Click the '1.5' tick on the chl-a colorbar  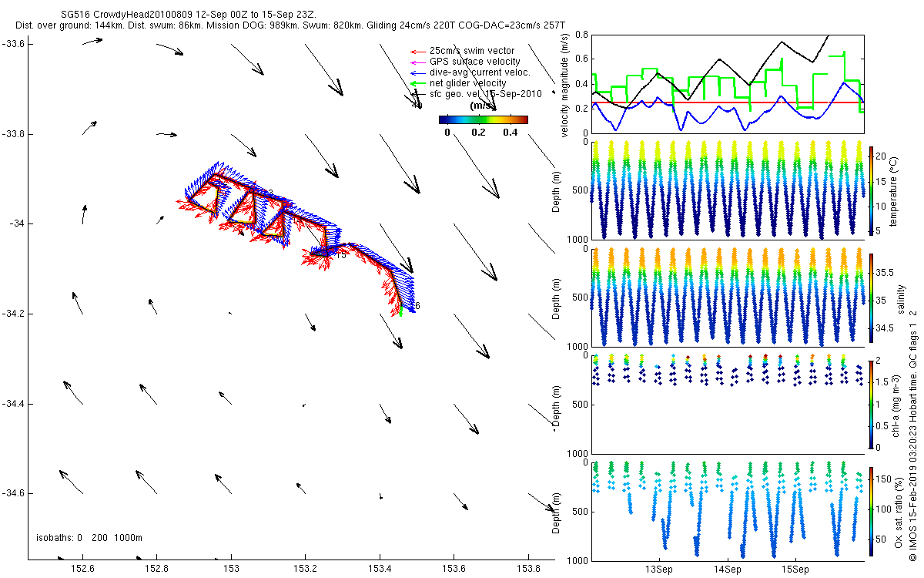[x=882, y=382]
